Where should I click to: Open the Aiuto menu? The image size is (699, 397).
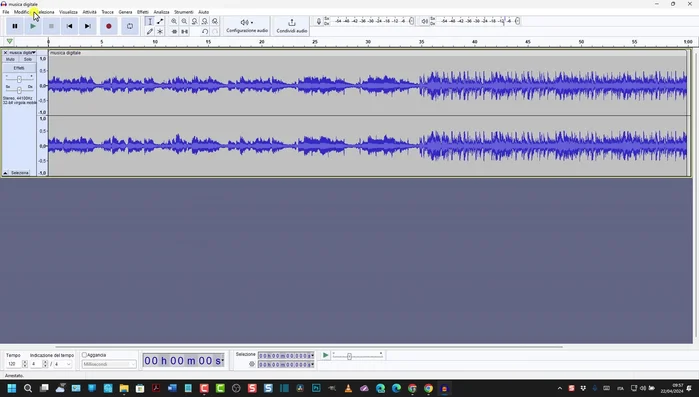[203, 12]
